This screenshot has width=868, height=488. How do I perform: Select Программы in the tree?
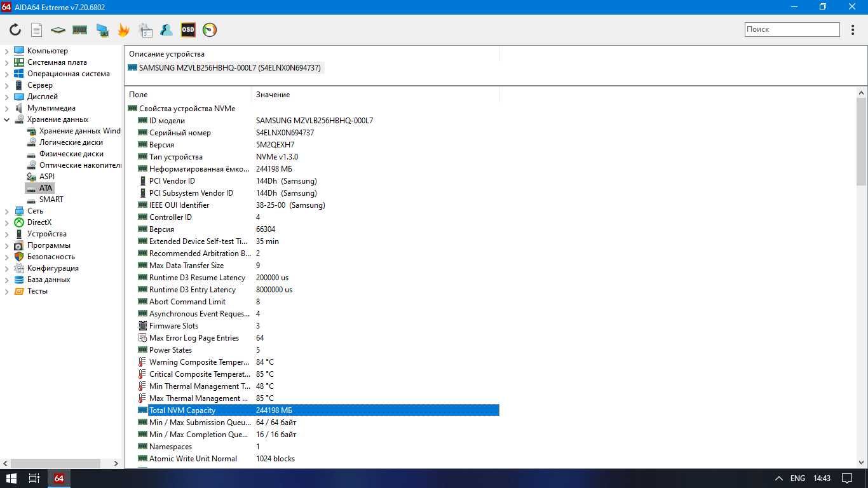[48, 245]
